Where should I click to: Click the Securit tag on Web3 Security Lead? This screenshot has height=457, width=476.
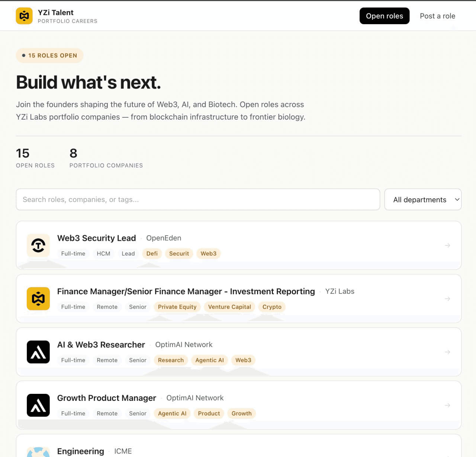pos(179,253)
